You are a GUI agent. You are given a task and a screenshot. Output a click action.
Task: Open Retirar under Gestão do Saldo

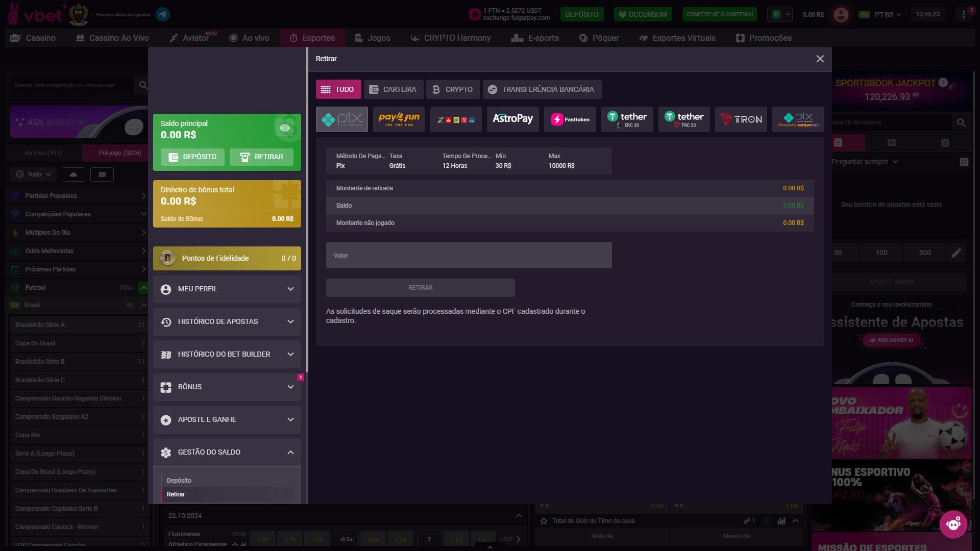point(227,494)
